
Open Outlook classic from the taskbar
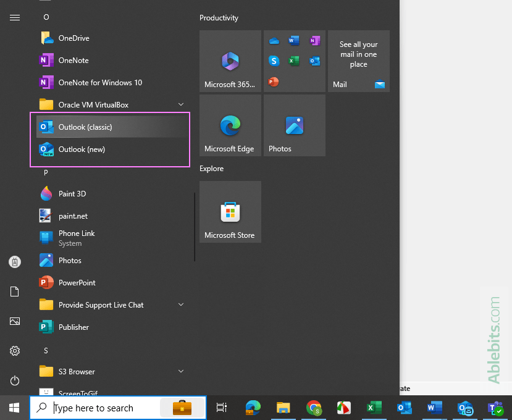point(405,408)
